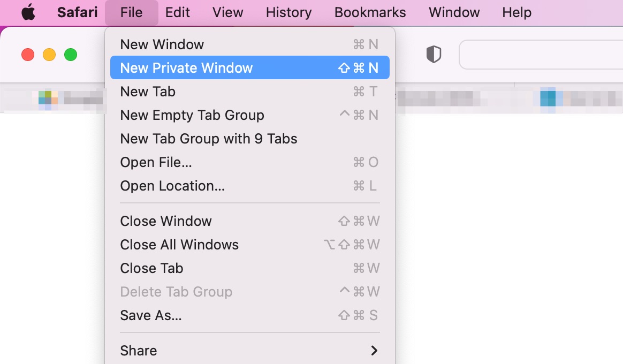The height and width of the screenshot is (364, 623).
Task: Open the Edit menu
Action: 178,12
